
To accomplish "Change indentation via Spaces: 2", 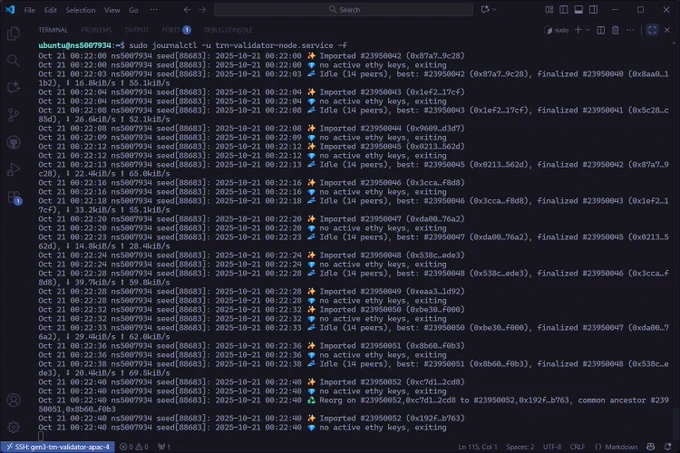I will (x=520, y=447).
